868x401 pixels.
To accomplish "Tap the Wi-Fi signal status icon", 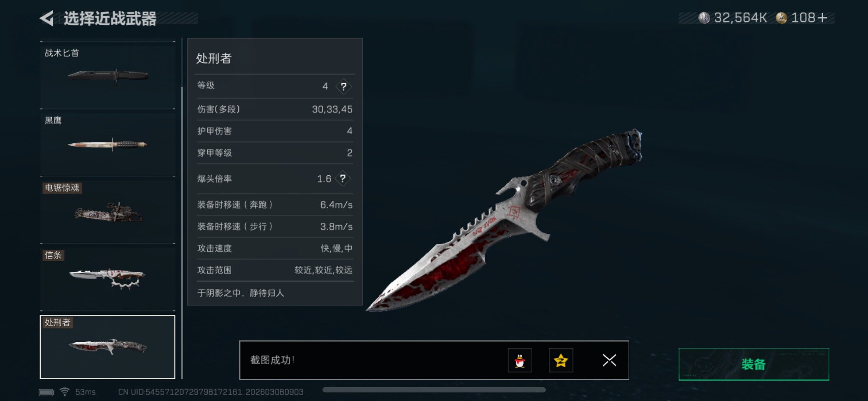I will pos(64,392).
